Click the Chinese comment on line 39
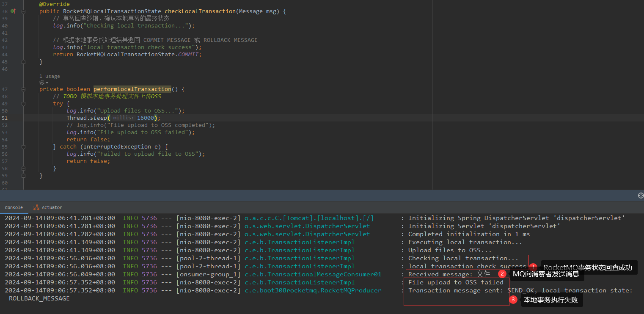The width and height of the screenshot is (644, 314). coord(111,19)
